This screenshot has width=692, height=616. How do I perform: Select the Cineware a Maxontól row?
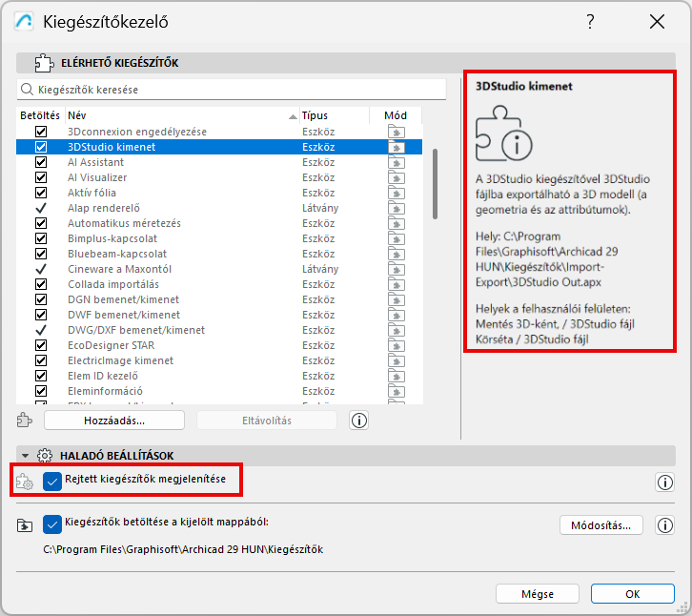point(219,269)
